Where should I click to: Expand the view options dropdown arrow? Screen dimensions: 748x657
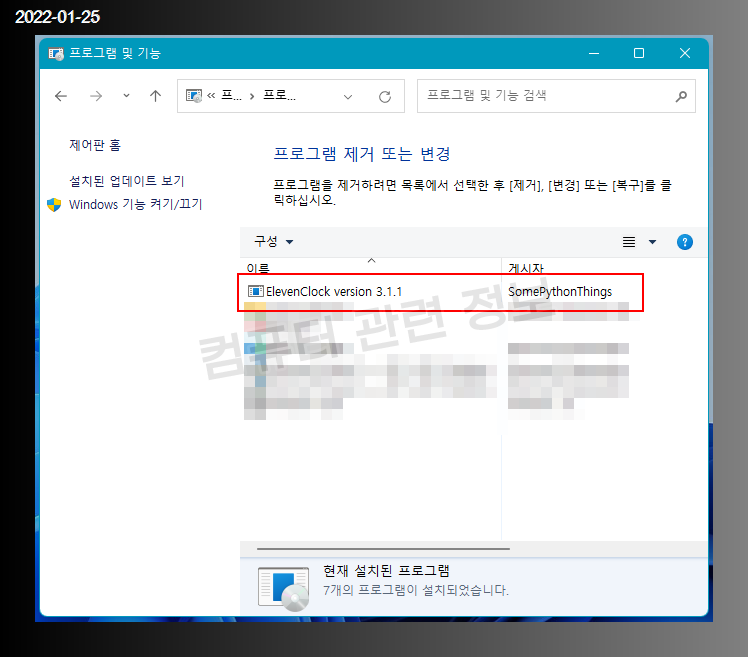coord(653,242)
